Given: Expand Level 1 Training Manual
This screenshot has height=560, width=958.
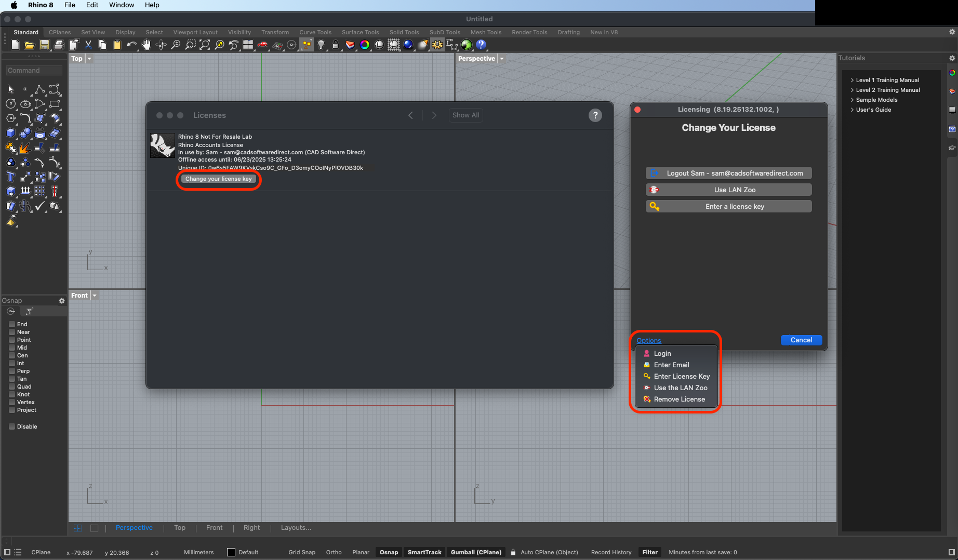Looking at the screenshot, I should tap(852, 80).
